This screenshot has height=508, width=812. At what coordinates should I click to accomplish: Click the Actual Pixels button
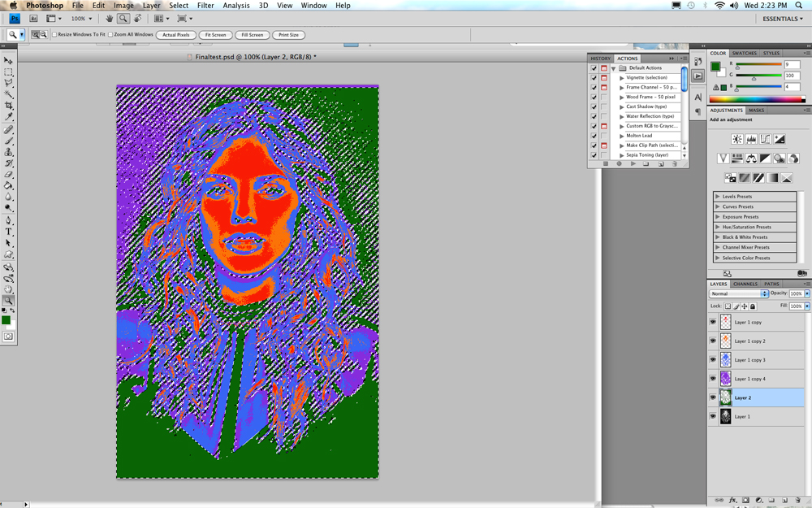point(176,35)
